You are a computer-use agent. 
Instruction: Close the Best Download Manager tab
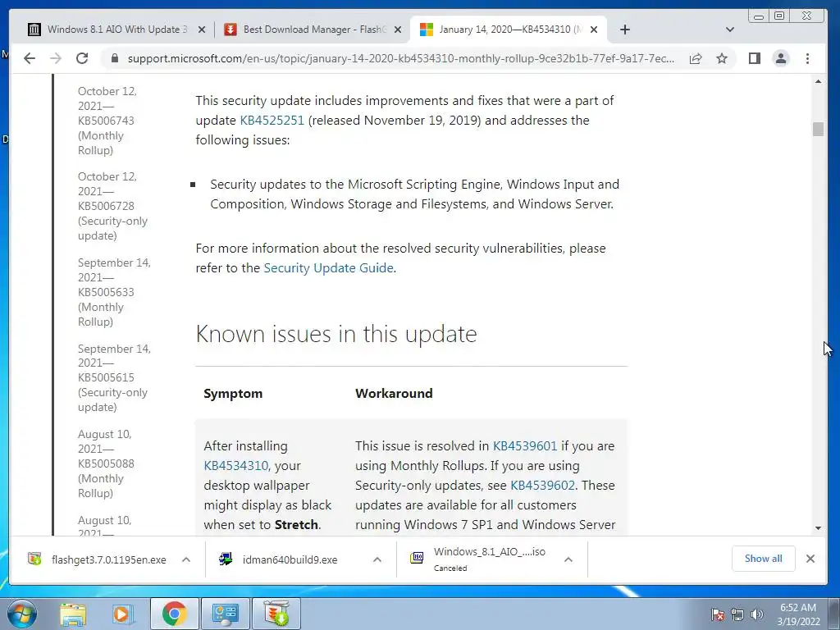[x=398, y=30]
